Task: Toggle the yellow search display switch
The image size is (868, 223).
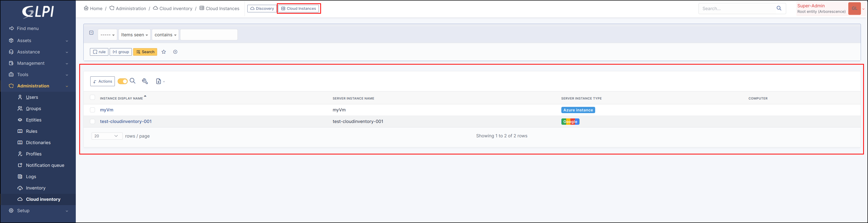Action: pyautogui.click(x=123, y=81)
